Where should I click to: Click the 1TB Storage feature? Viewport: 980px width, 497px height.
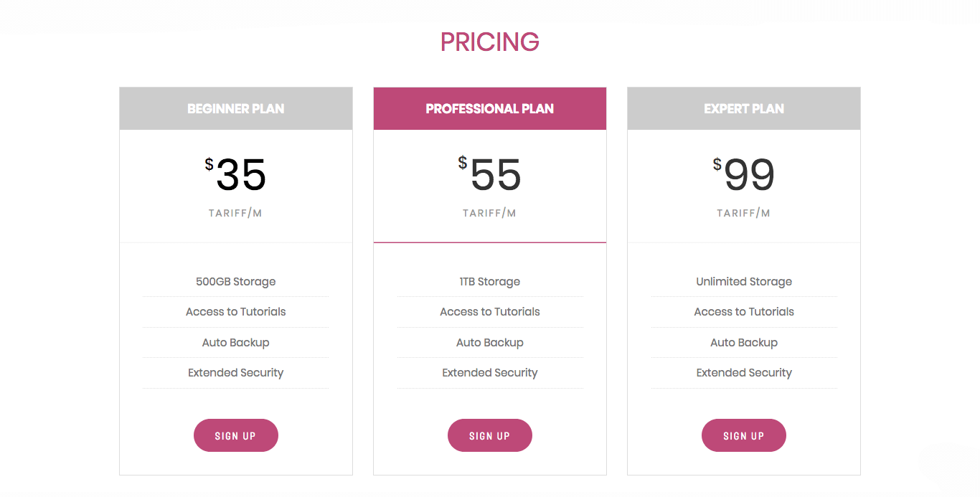(489, 282)
